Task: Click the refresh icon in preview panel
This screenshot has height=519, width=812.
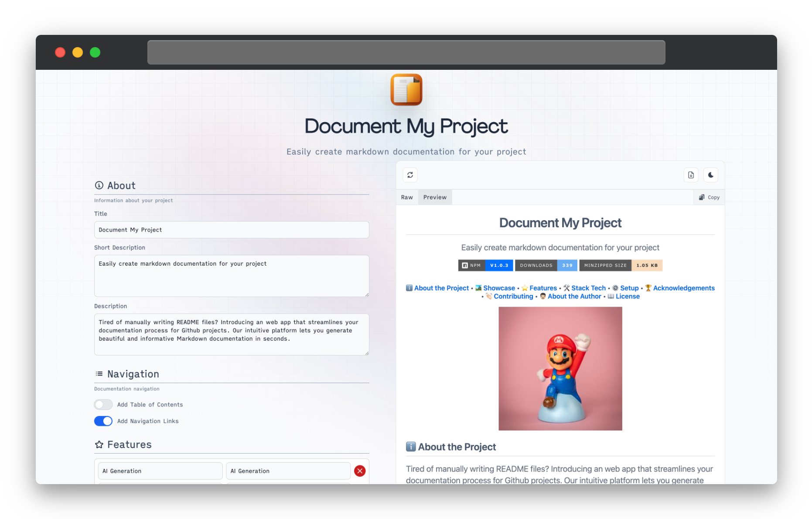Action: tap(410, 175)
